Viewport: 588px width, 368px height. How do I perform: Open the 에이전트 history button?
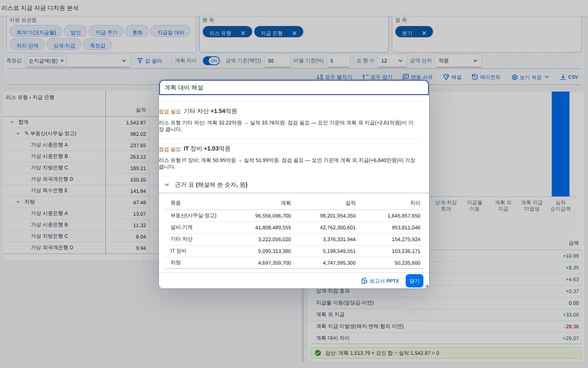click(x=486, y=77)
